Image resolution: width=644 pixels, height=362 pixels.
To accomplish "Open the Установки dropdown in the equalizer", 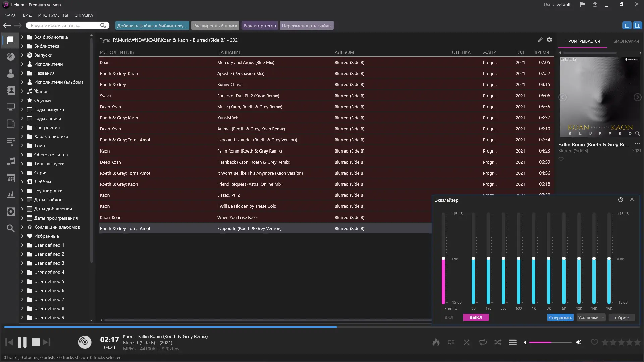I will [x=591, y=317].
